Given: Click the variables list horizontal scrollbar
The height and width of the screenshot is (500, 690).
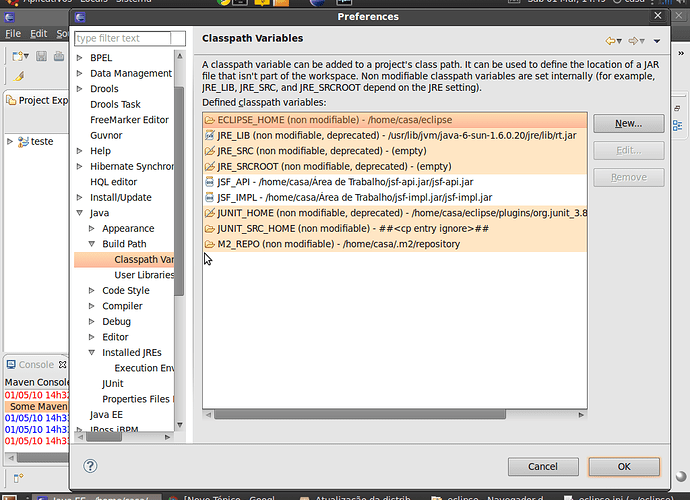Looking at the screenshot, I should (x=360, y=415).
